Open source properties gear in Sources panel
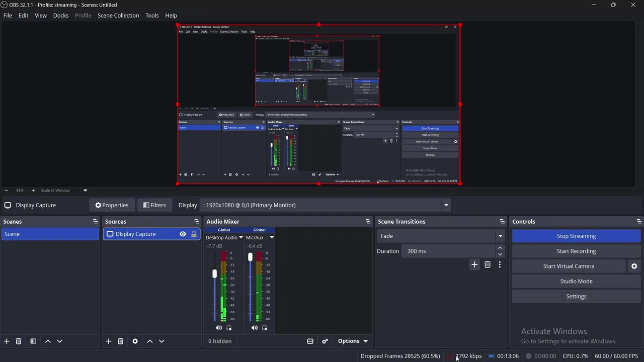Screen dimensions: 644x362 click(x=135, y=341)
